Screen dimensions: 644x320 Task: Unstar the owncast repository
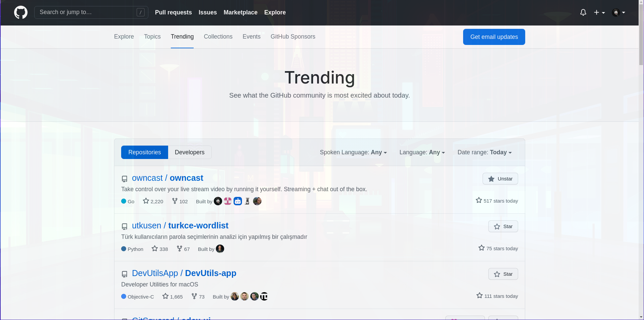tap(500, 179)
